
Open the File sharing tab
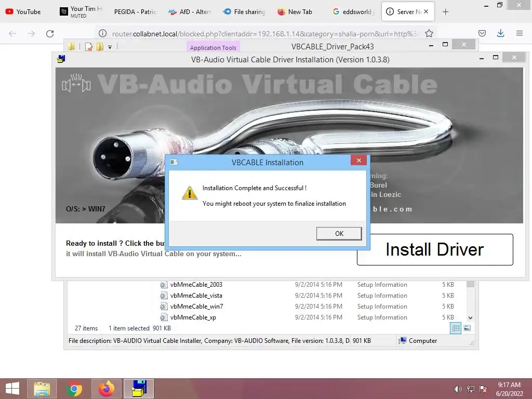(244, 11)
